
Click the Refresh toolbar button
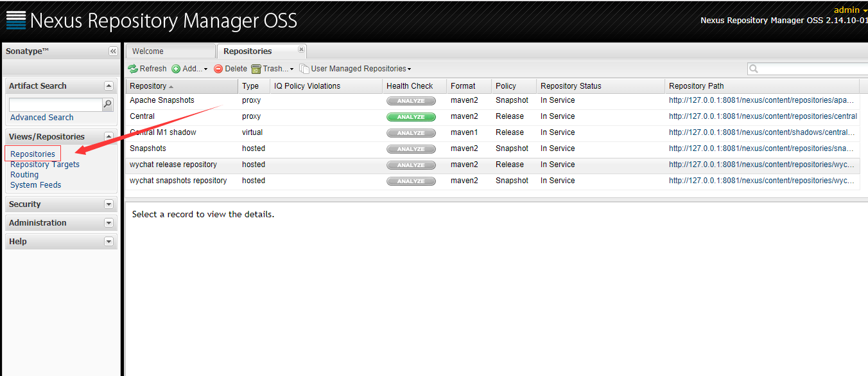coord(147,69)
